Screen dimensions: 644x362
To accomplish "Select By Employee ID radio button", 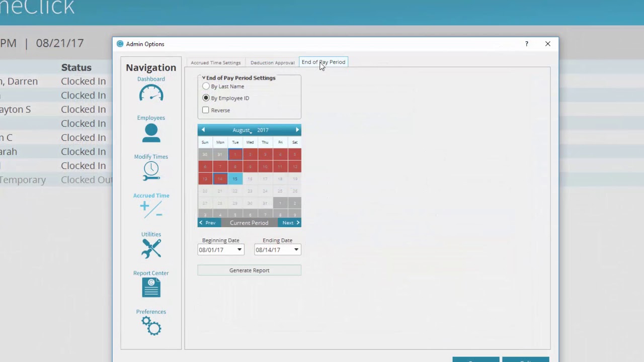I will click(x=206, y=98).
